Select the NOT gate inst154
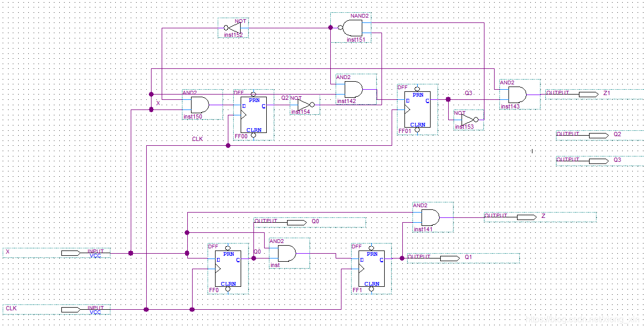 click(305, 105)
